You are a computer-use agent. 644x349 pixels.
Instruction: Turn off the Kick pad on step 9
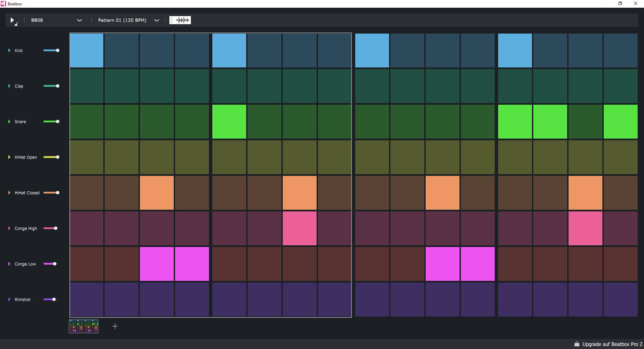tap(372, 50)
